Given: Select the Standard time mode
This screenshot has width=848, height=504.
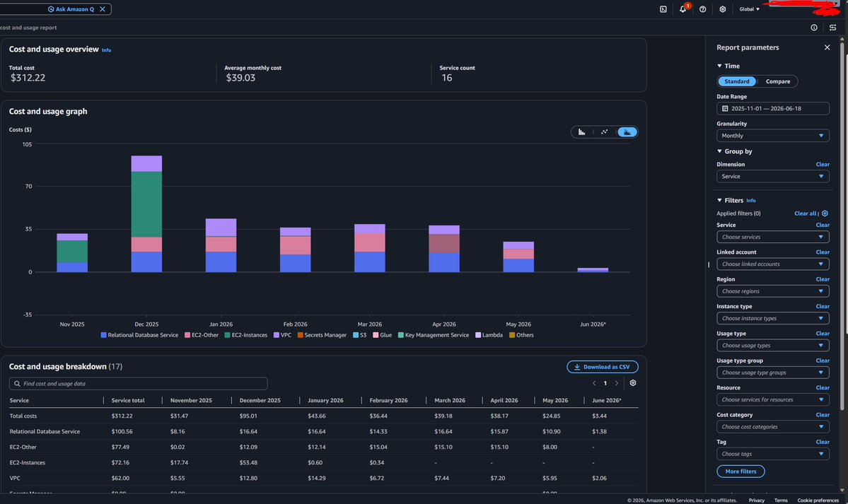Looking at the screenshot, I should (x=736, y=81).
